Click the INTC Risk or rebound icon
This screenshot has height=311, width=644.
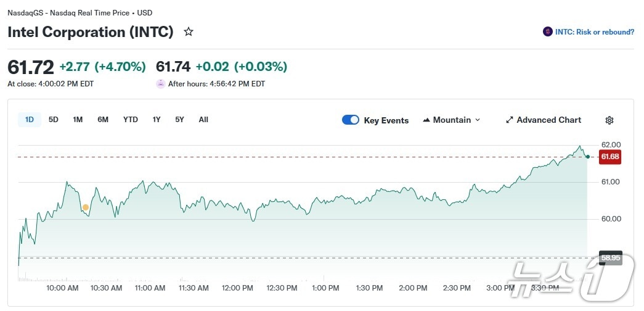[x=547, y=31]
